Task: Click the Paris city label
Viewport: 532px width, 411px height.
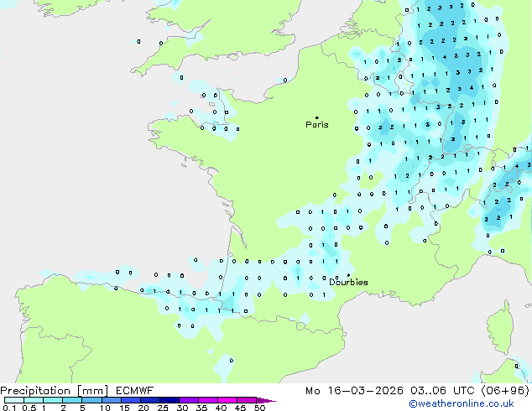Action: coord(317,125)
